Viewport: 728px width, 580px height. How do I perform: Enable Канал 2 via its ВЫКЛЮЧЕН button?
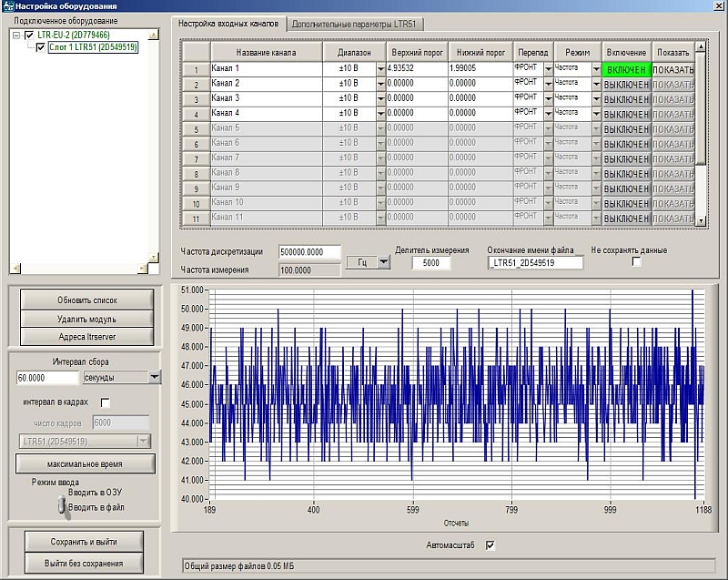(x=626, y=85)
